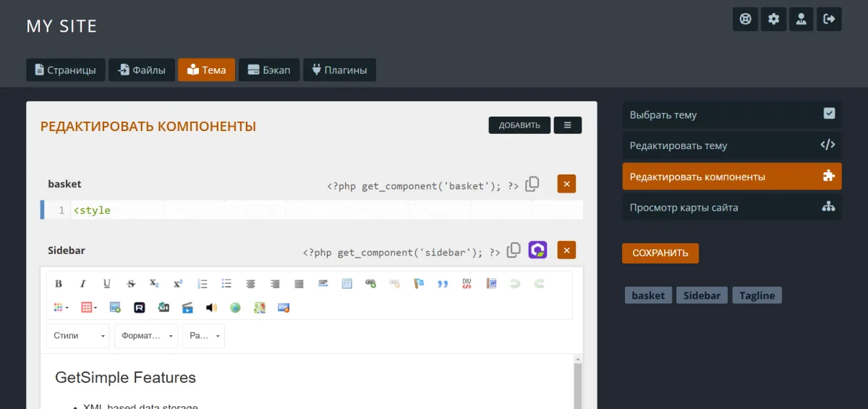Insert a numbered list
The width and height of the screenshot is (868, 409).
[203, 284]
